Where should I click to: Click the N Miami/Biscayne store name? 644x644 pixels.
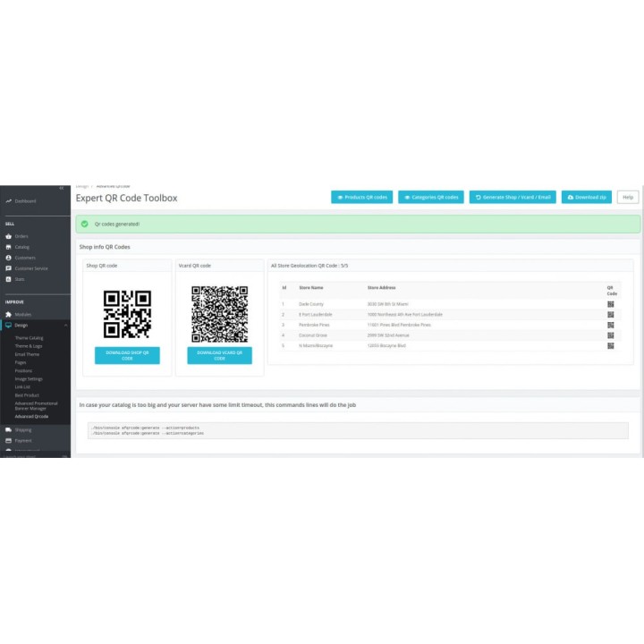click(316, 346)
